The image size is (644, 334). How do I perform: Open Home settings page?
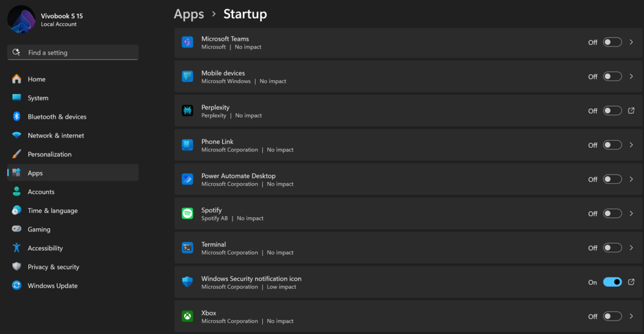[x=73, y=79]
